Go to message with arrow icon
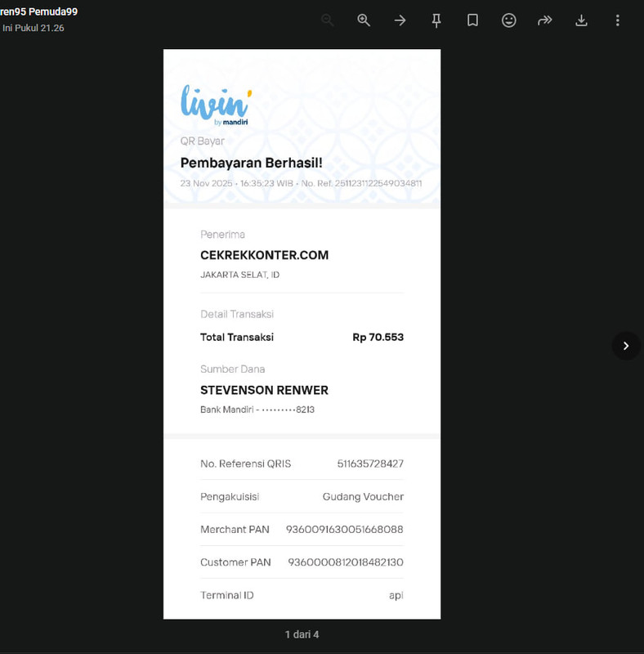The image size is (644, 654). click(x=400, y=20)
